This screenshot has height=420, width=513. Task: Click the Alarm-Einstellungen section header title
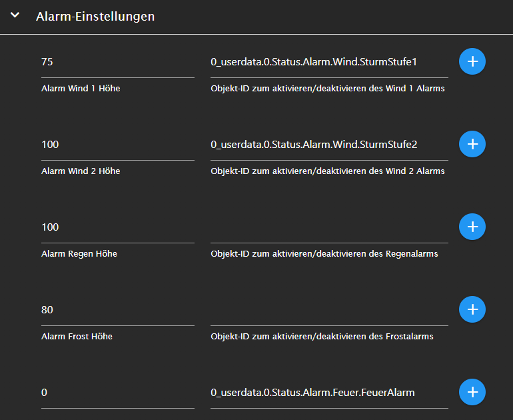click(x=95, y=17)
